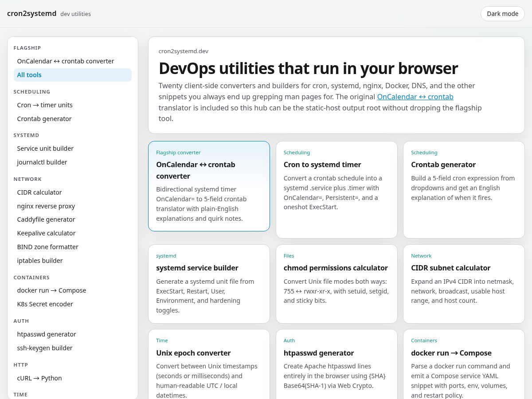Open the Flagship converter OnCalendar ↔ crontab card

(209, 186)
